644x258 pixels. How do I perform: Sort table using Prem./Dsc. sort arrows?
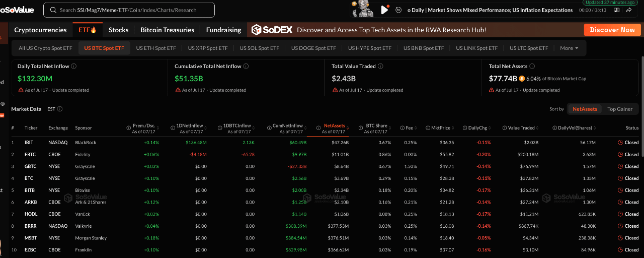click(158, 128)
